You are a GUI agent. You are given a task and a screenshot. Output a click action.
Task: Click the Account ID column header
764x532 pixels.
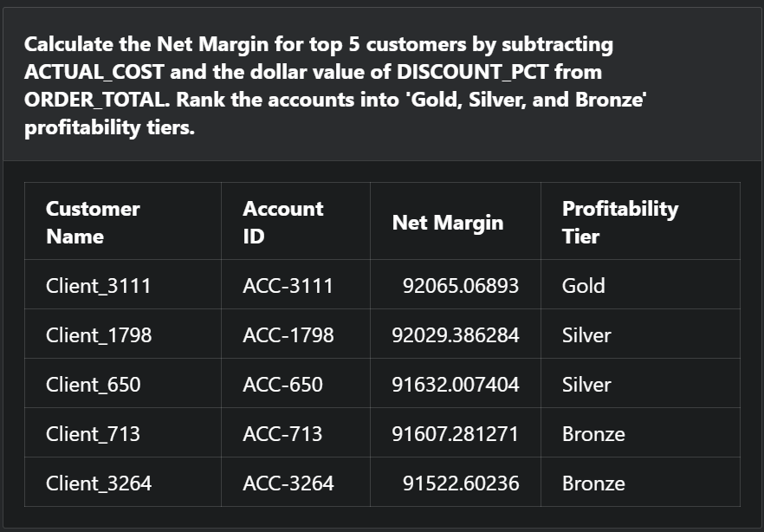pos(283,223)
